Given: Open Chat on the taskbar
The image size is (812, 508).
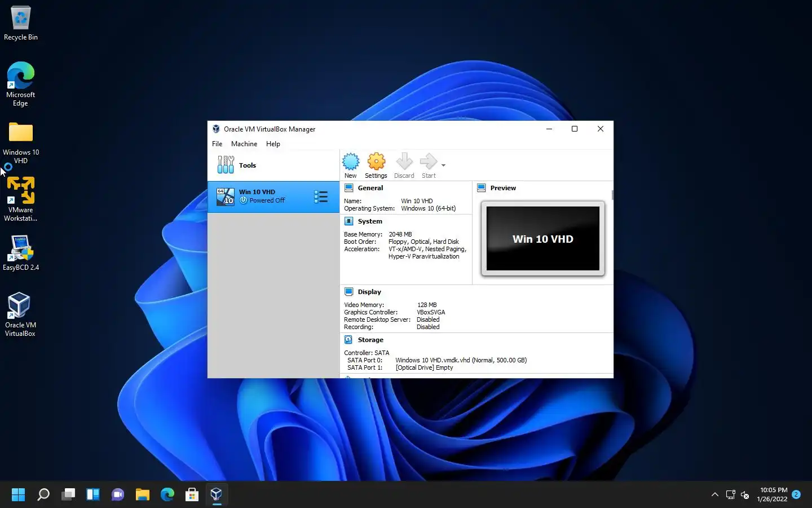Looking at the screenshot, I should (x=118, y=495).
